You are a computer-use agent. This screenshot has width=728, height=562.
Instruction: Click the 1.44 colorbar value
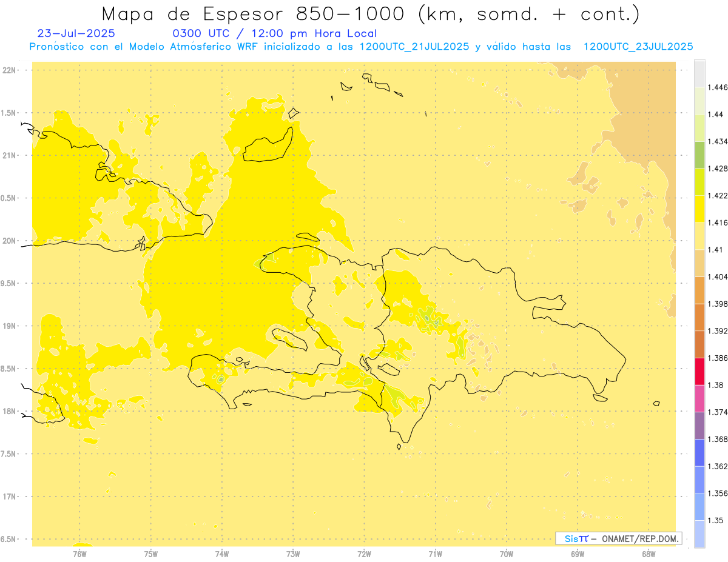[715, 115]
